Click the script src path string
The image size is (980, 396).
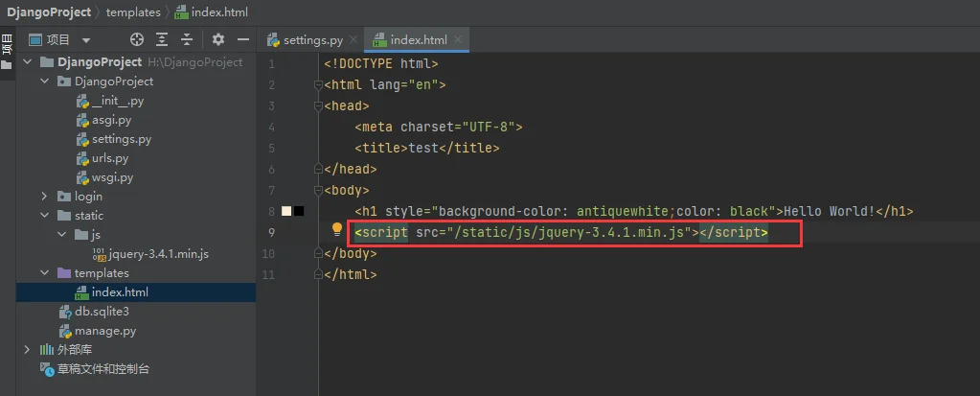point(567,233)
